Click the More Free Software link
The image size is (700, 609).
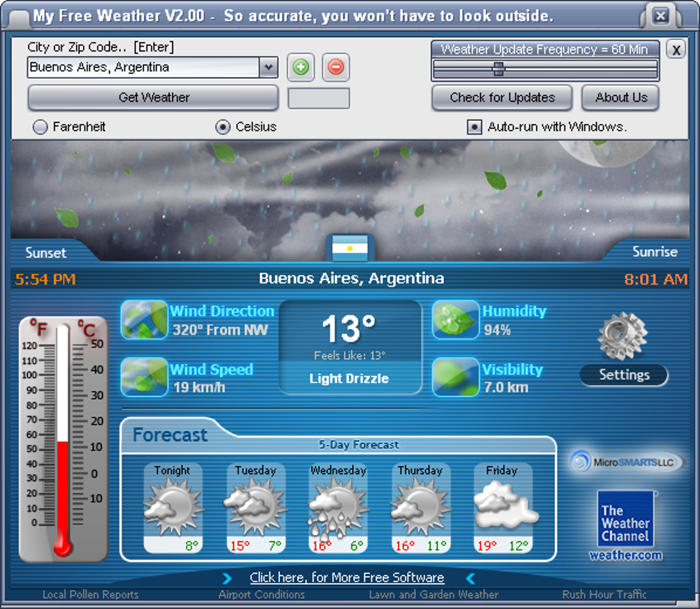click(x=347, y=577)
